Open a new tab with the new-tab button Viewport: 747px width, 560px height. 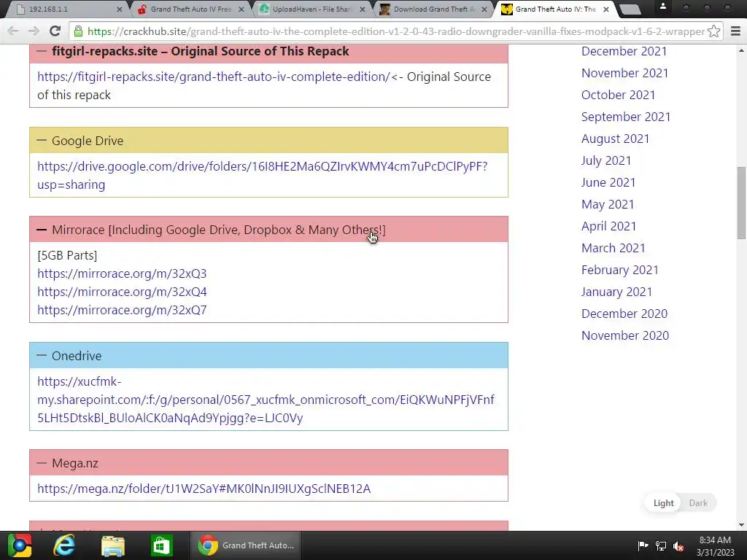[630, 9]
